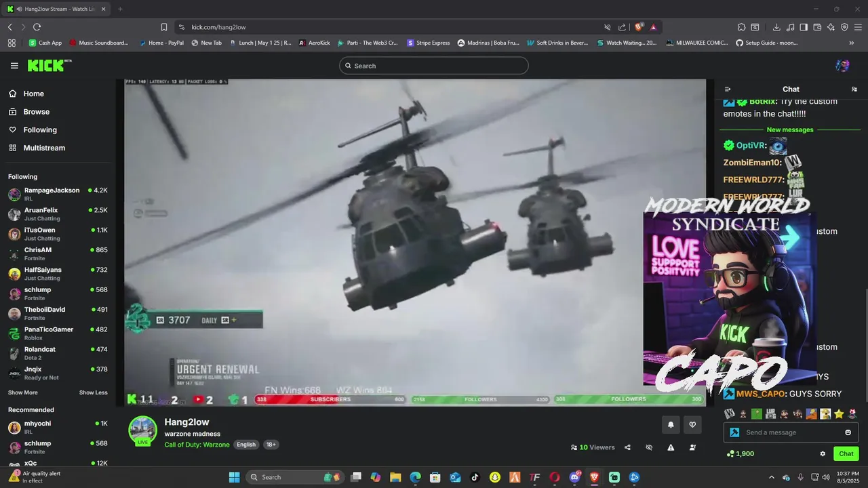Open Brave Rewards triangle icon

(x=653, y=27)
